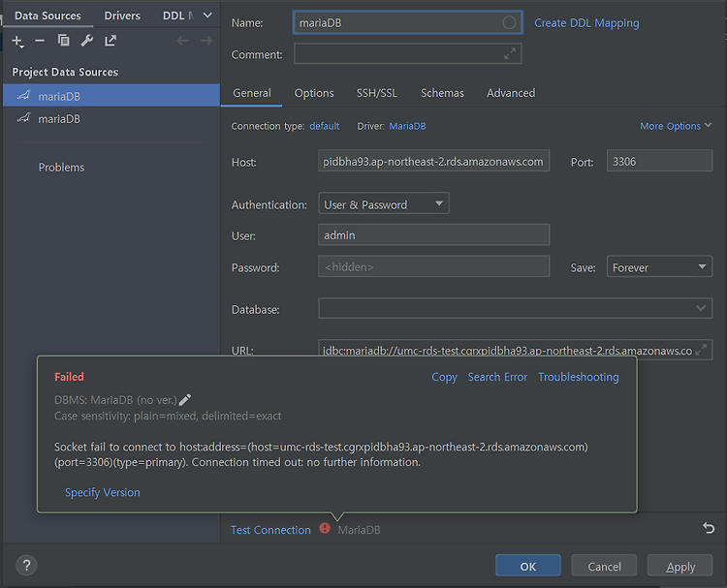Edit DBMS version with pencil icon
This screenshot has height=588, width=727.
185,399
